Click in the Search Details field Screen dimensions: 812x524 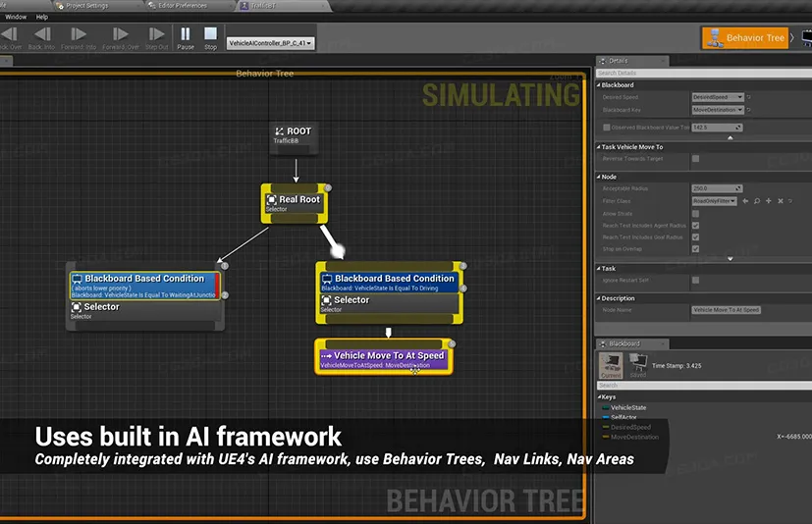click(704, 73)
